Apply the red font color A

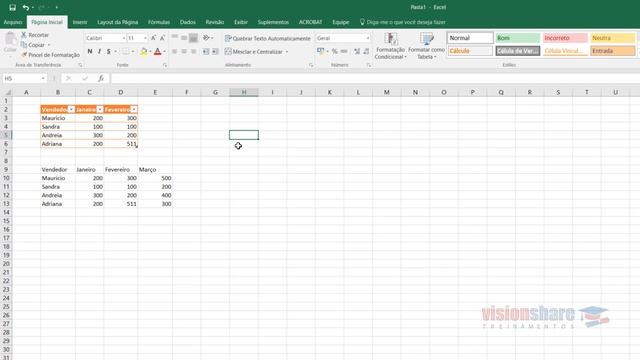click(158, 51)
